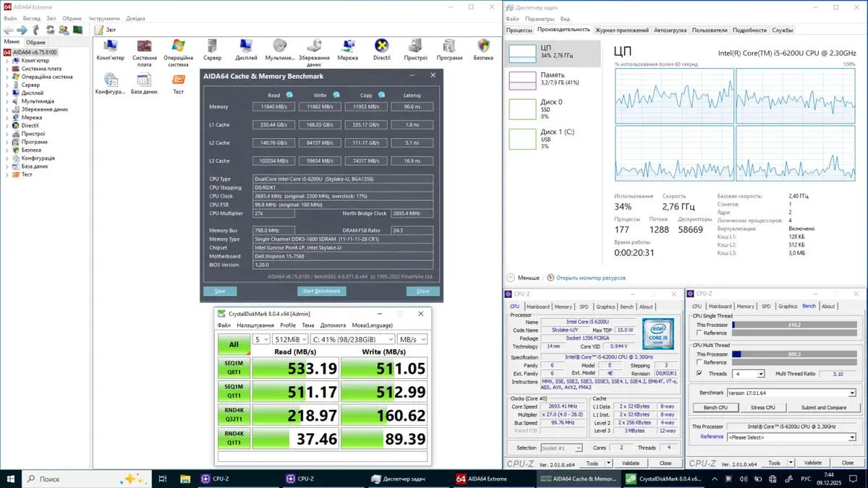Enable Reference checkbox under CPU Multi Thread
Image resolution: width=868 pixels, height=488 pixels.
point(699,363)
